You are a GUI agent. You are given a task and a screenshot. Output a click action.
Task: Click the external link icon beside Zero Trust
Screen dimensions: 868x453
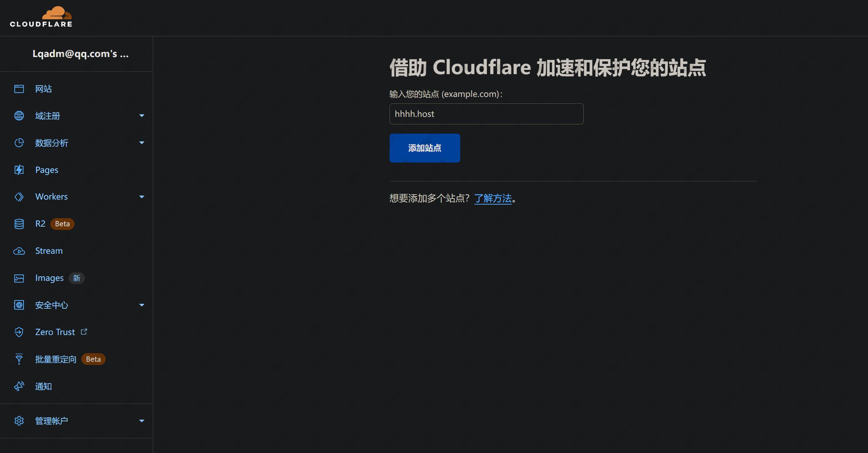84,332
